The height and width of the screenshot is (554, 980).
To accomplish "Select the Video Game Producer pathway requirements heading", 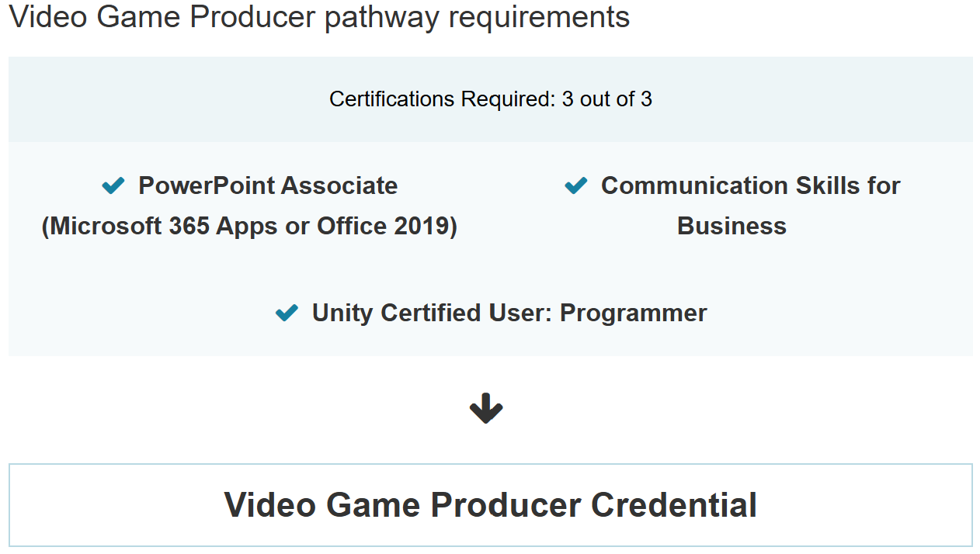I will pyautogui.click(x=318, y=16).
